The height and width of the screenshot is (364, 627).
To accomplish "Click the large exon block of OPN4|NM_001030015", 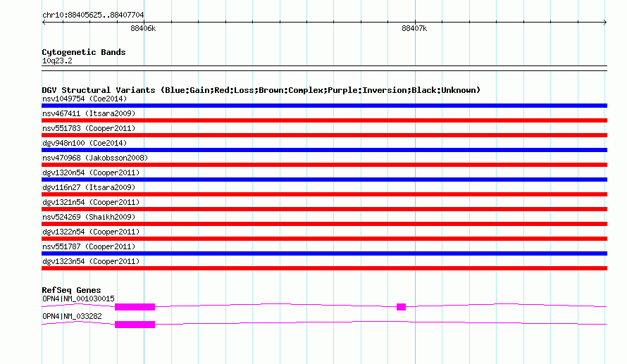I will pyautogui.click(x=135, y=307).
